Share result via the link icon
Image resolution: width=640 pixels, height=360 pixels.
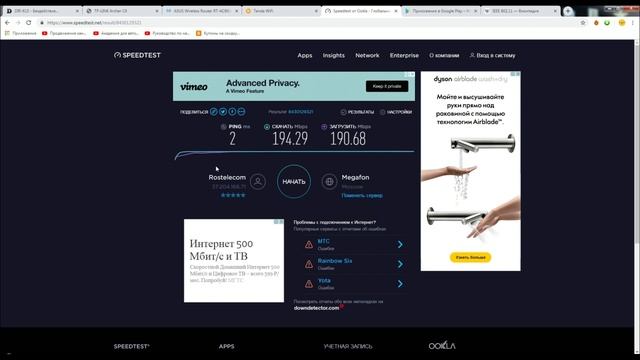pyautogui.click(x=214, y=111)
